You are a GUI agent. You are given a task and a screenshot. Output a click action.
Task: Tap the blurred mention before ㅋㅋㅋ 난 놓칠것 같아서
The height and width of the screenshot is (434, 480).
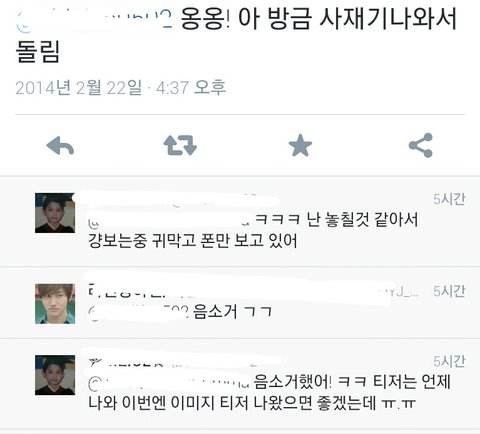[x=169, y=220]
